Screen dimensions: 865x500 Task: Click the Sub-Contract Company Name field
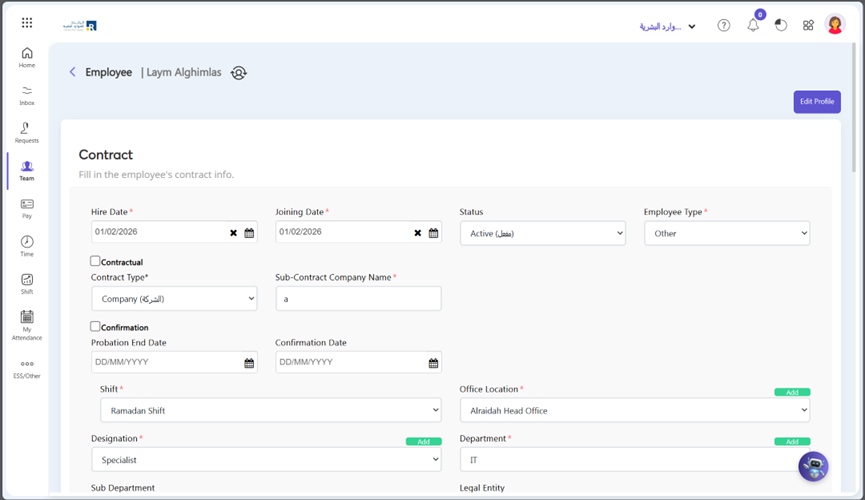[358, 298]
